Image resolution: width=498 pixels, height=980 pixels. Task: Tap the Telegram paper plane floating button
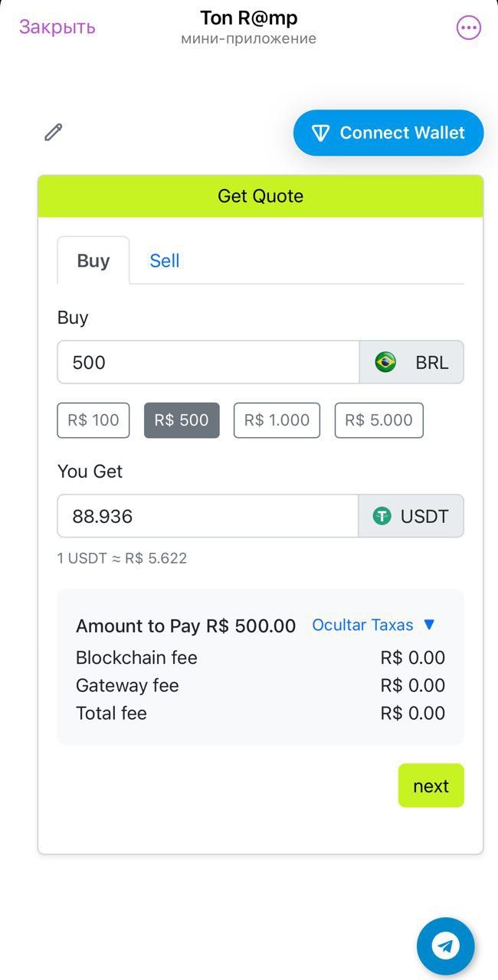pos(445,946)
